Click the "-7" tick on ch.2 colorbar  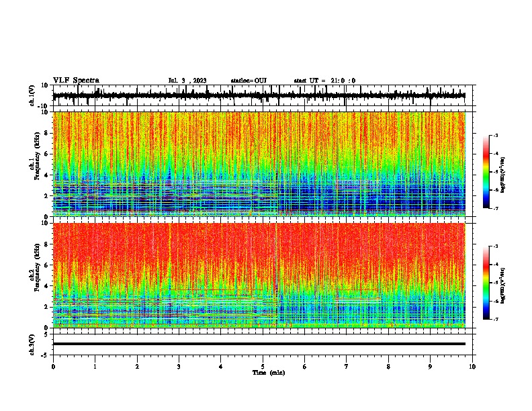(x=495, y=320)
